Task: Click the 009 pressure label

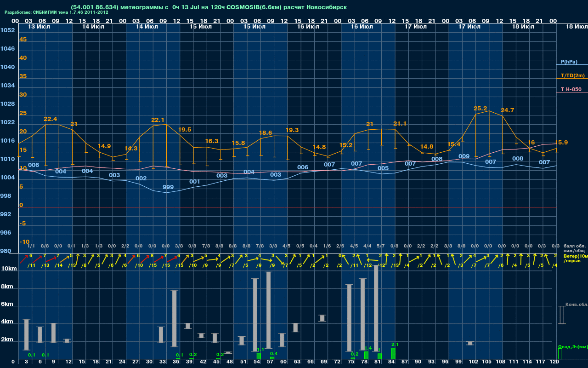Action: [x=464, y=156]
